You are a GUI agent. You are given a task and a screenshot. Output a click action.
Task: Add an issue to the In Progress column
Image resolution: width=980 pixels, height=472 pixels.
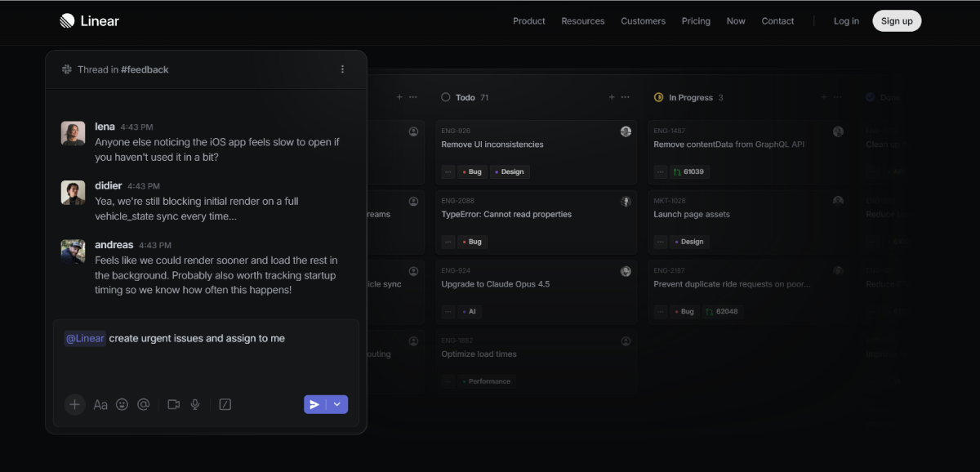tap(823, 97)
